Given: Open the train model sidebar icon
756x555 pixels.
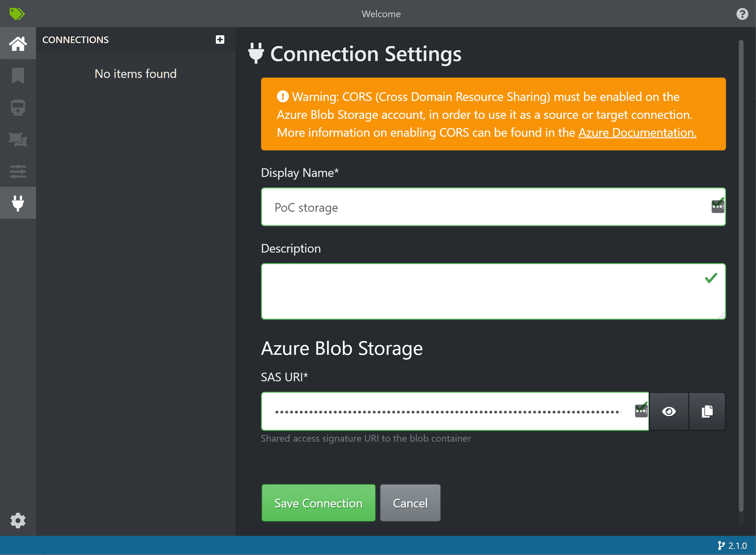Looking at the screenshot, I should click(x=18, y=108).
